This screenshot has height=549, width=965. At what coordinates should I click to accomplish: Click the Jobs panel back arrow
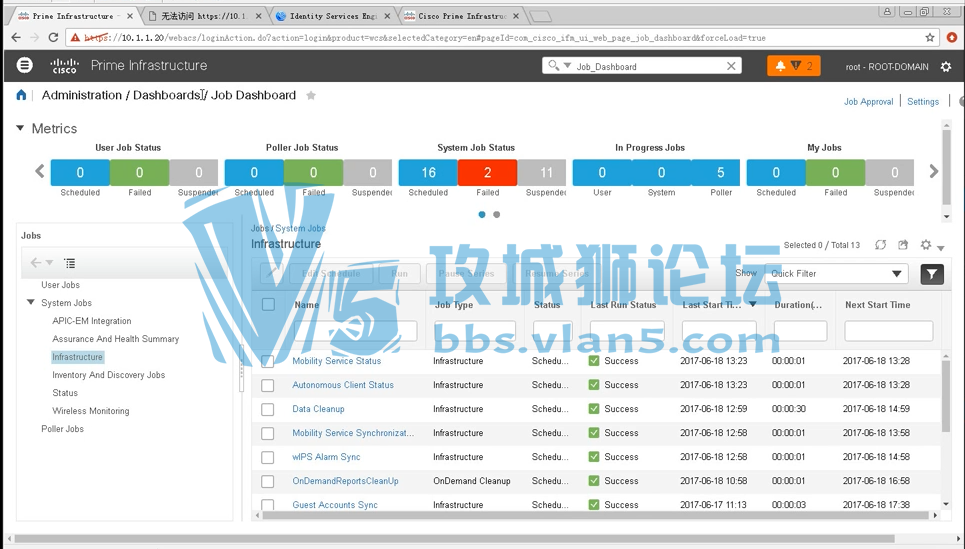[36, 263]
